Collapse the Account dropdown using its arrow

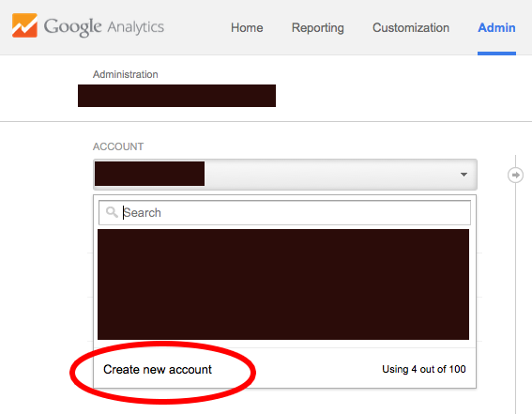pyautogui.click(x=464, y=175)
